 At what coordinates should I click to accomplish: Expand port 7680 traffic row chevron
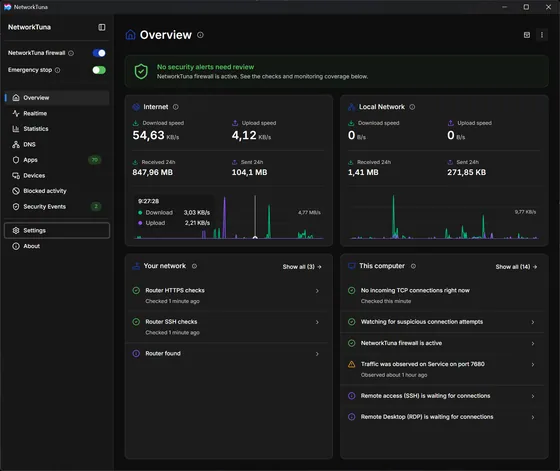(533, 365)
